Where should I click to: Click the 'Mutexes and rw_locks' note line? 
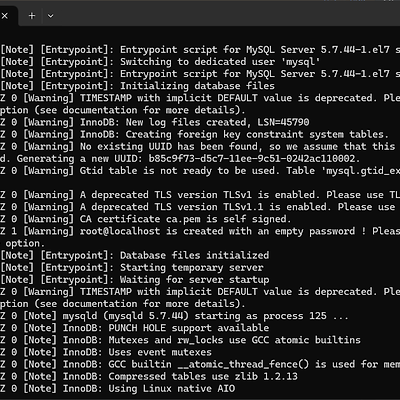click(180, 340)
